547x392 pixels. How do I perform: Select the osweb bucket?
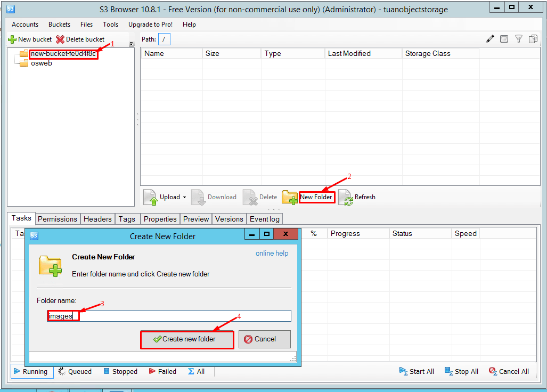pyautogui.click(x=42, y=63)
